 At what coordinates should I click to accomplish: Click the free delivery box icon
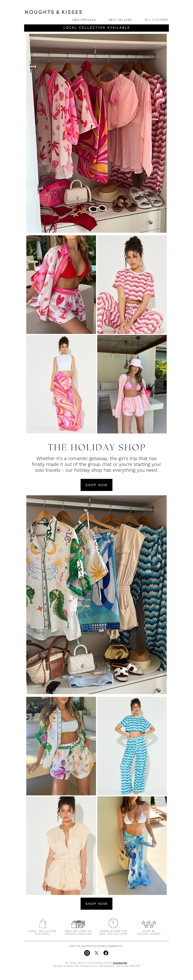78,924
